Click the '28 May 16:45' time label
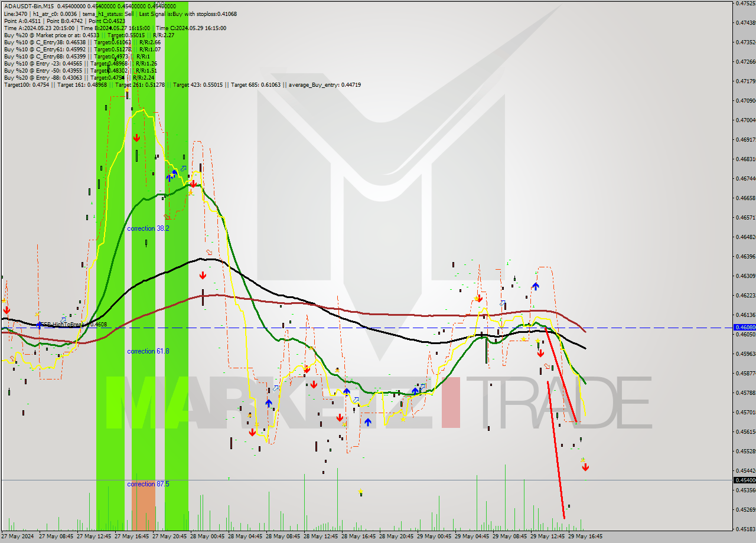756x543 pixels. point(359,537)
